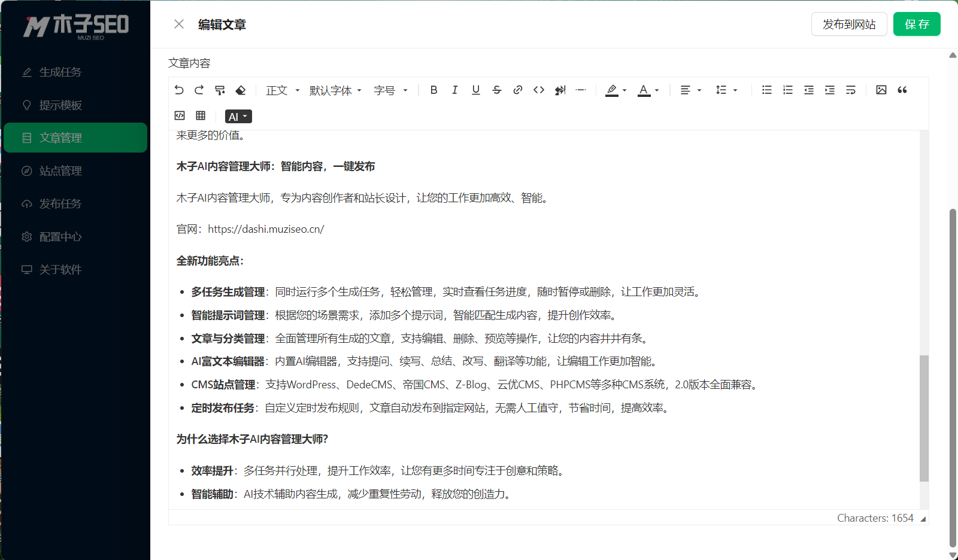Image resolution: width=958 pixels, height=560 pixels.
Task: Click the 定时发布任务 bullet text
Action: point(223,408)
